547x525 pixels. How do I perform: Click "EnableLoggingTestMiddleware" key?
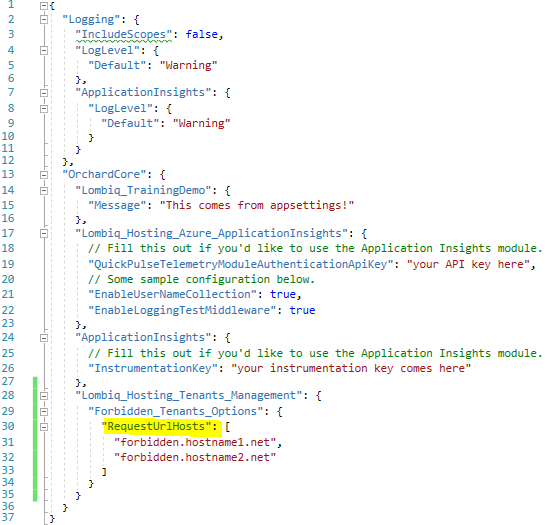pos(182,310)
